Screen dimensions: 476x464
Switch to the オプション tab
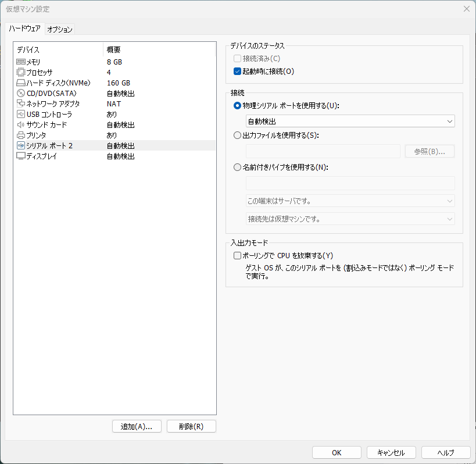pos(60,29)
